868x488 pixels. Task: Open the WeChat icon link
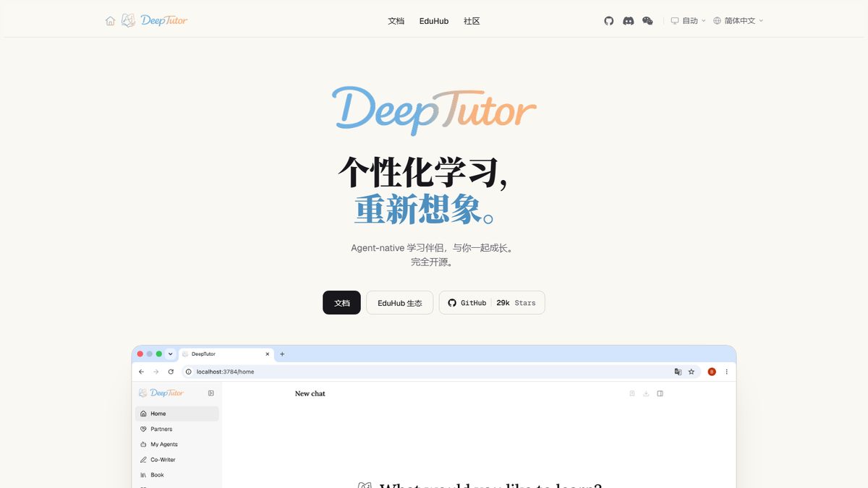(647, 21)
